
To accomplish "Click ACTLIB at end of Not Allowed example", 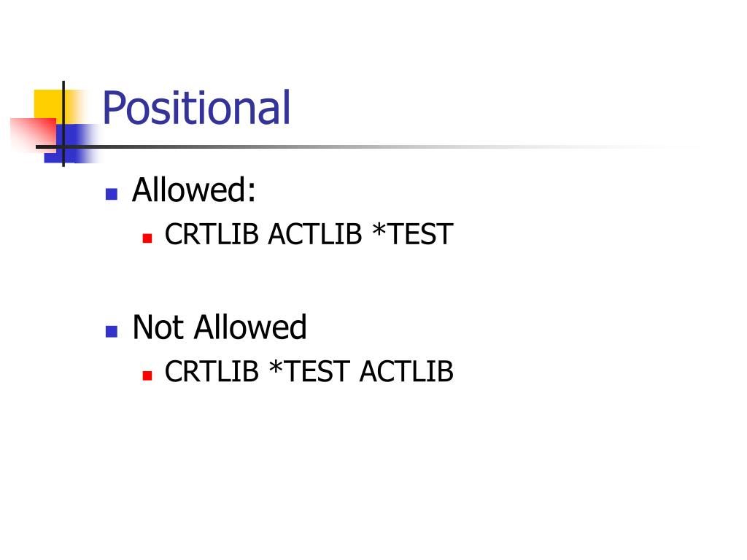I will (x=406, y=371).
